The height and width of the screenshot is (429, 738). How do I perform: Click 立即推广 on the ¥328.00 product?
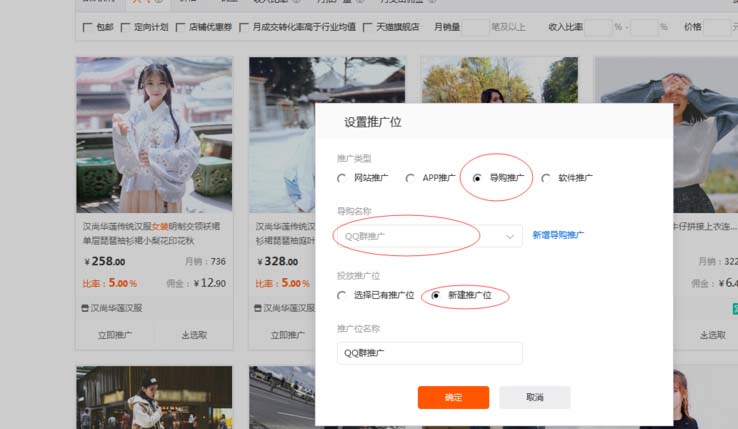coord(288,335)
